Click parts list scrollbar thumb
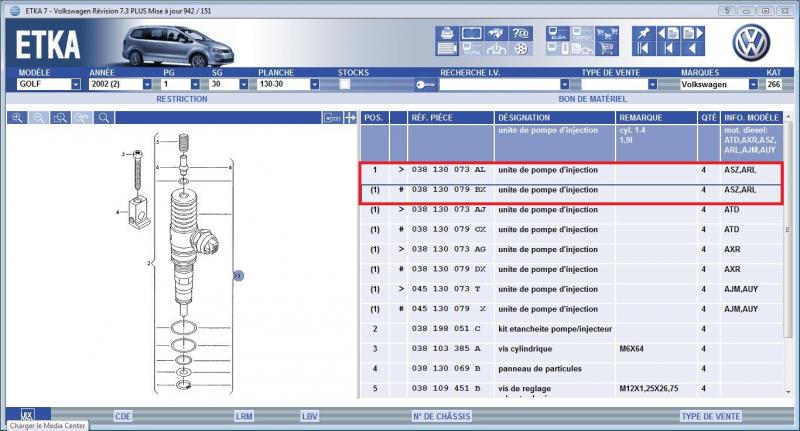 click(788, 230)
